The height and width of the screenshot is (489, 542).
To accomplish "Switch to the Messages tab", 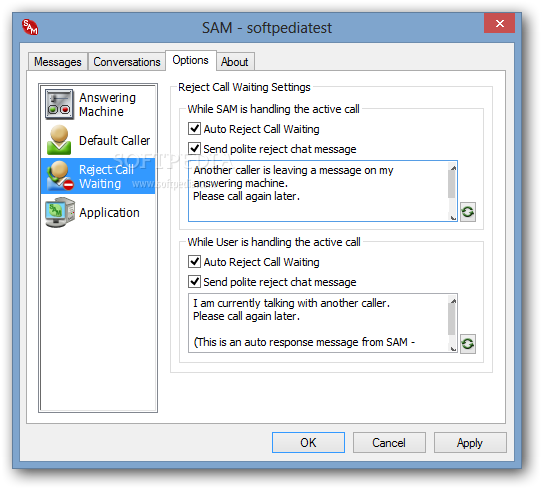I will (58, 62).
